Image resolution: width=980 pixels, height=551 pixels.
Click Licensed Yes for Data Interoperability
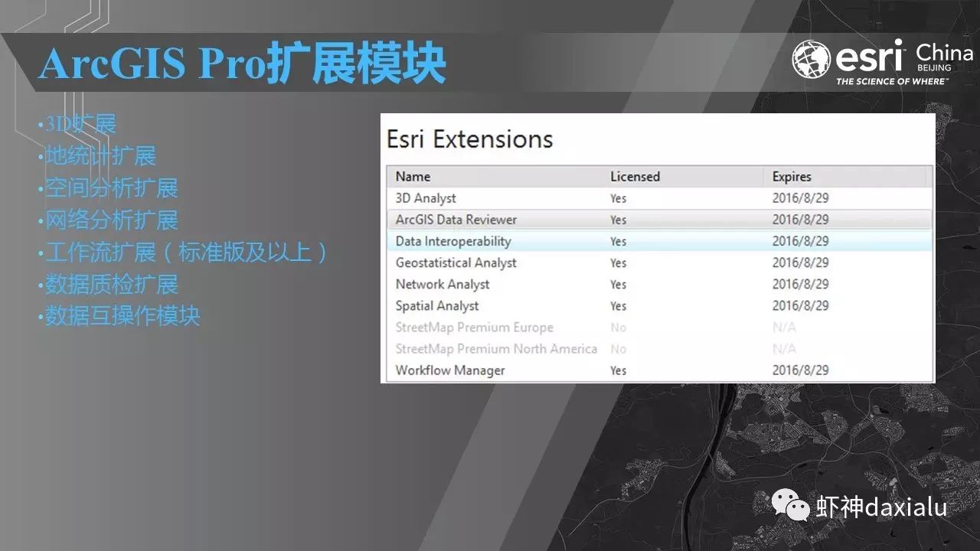click(619, 241)
